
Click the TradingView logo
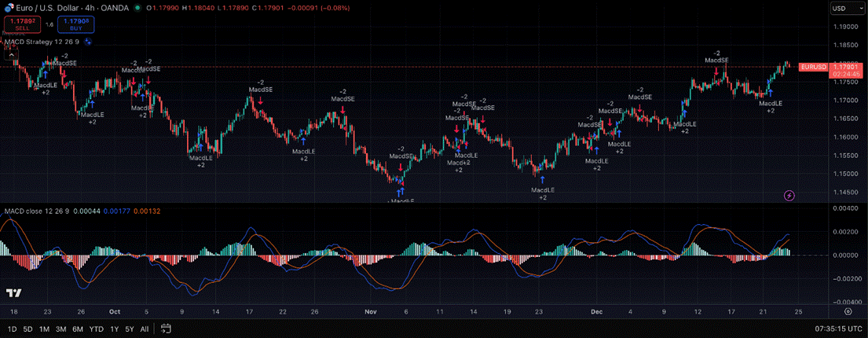point(13,293)
